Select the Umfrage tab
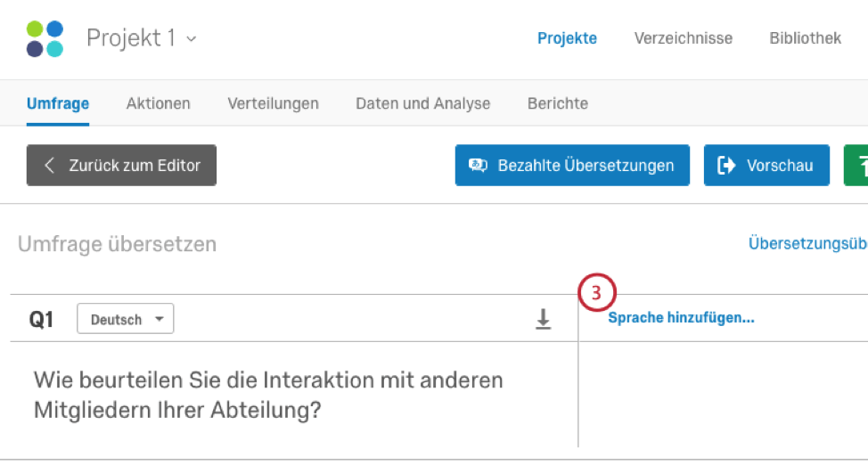The height and width of the screenshot is (465, 868). tap(58, 103)
